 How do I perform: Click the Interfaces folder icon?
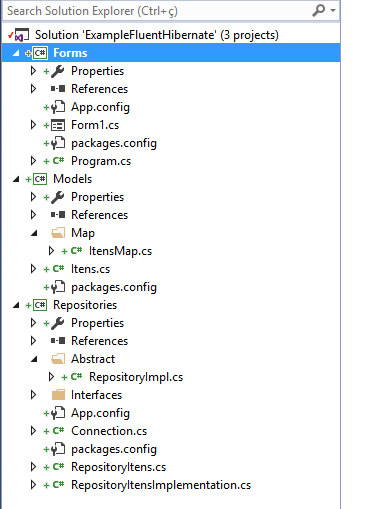pyautogui.click(x=58, y=395)
